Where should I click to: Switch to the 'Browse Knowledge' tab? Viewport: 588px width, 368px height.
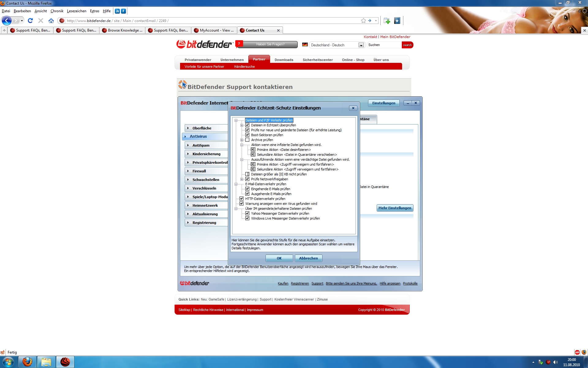(122, 30)
